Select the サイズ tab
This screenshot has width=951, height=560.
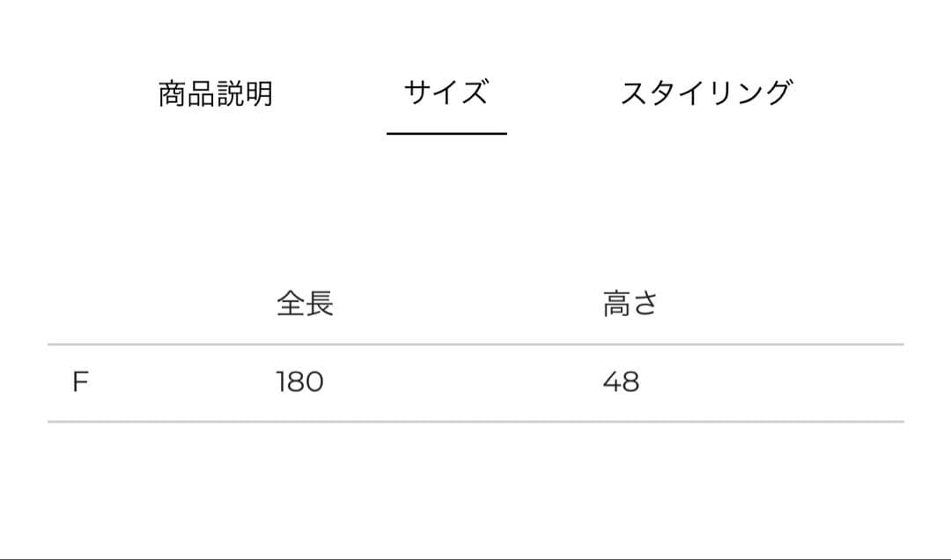(x=446, y=92)
